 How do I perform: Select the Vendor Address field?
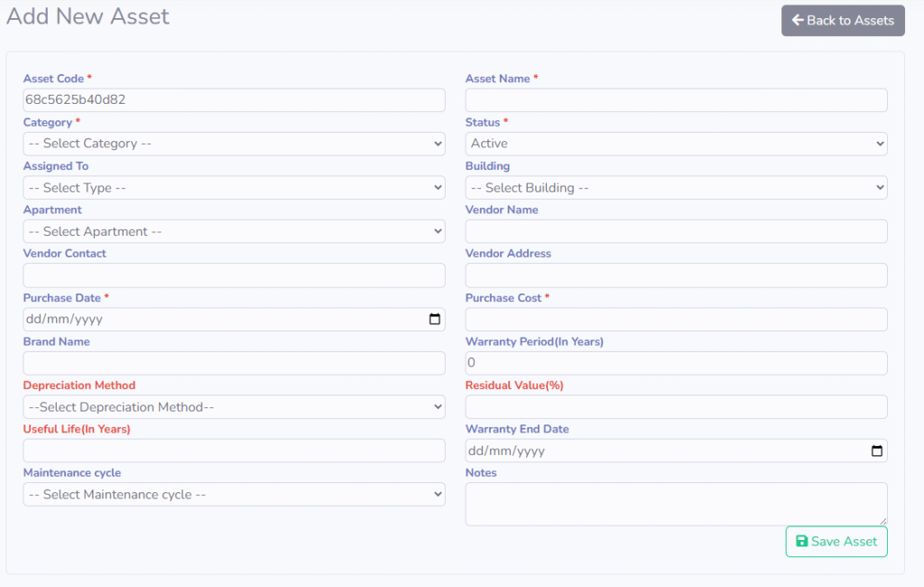[x=676, y=275]
